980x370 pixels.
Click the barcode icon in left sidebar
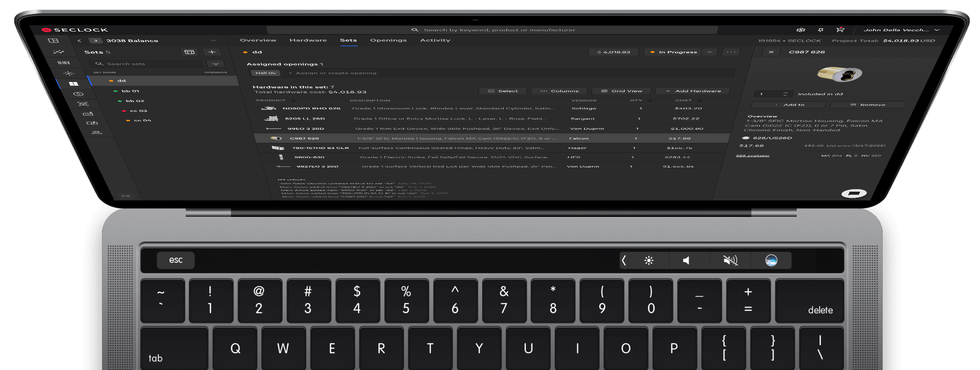coord(64,62)
